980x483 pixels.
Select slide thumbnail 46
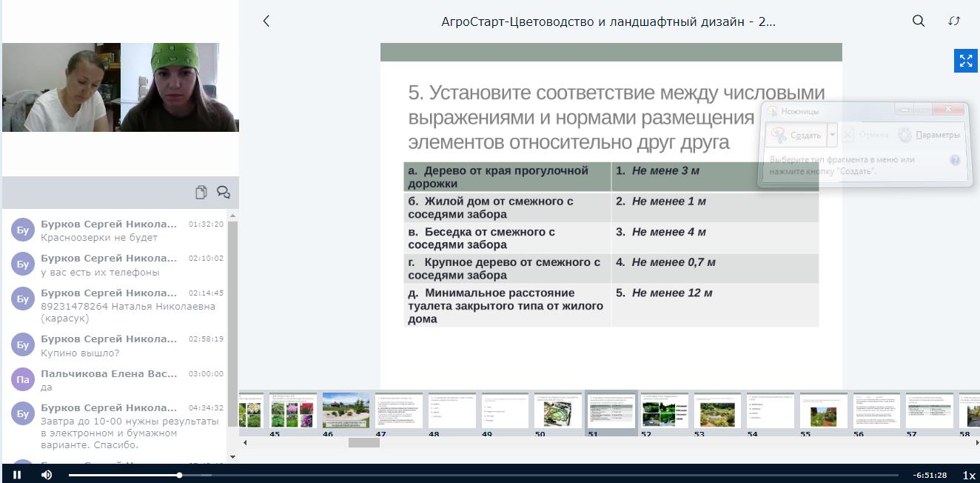(346, 410)
